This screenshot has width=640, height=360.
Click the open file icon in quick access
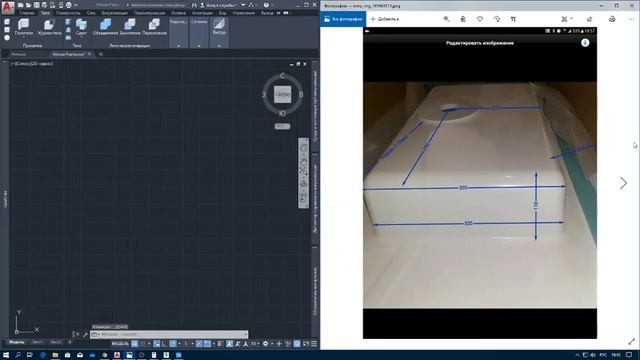coord(28,5)
